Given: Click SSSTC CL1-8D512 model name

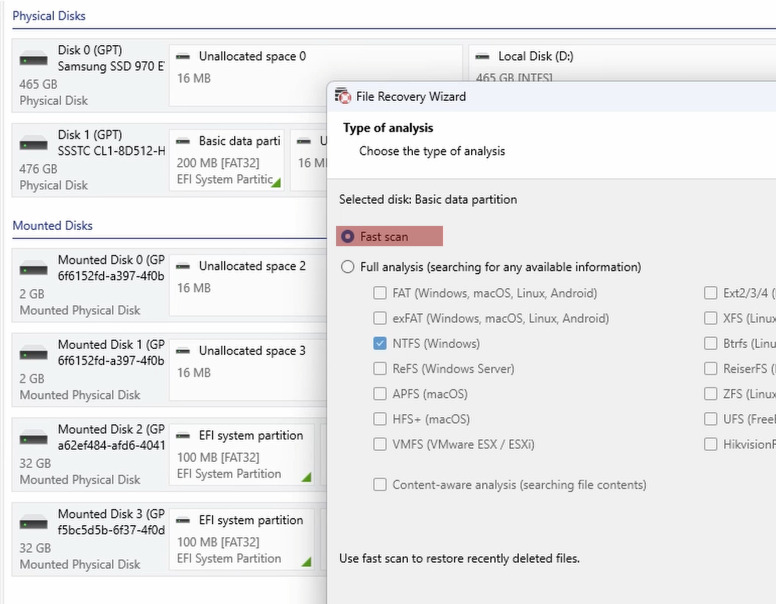Looking at the screenshot, I should coord(111,151).
